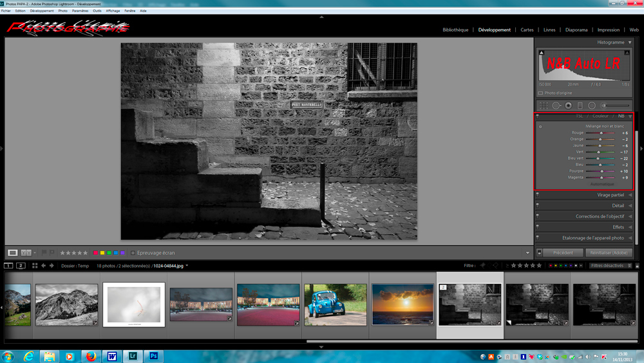Click the black-and-white target adjustment tool

click(540, 127)
